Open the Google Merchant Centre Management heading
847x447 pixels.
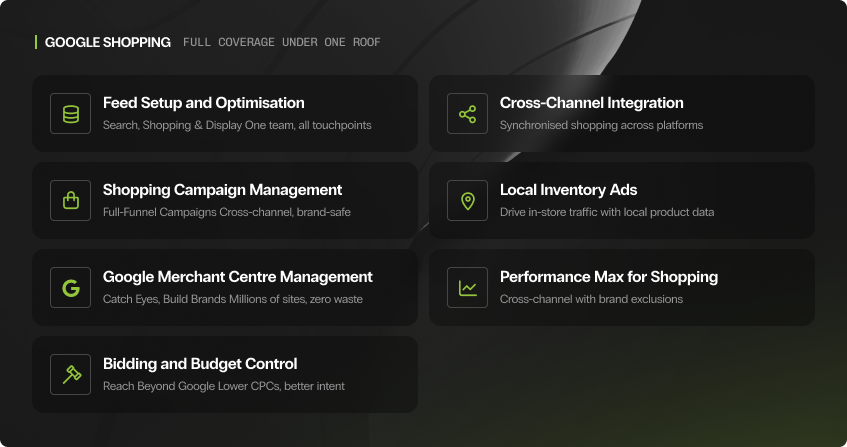tap(238, 277)
